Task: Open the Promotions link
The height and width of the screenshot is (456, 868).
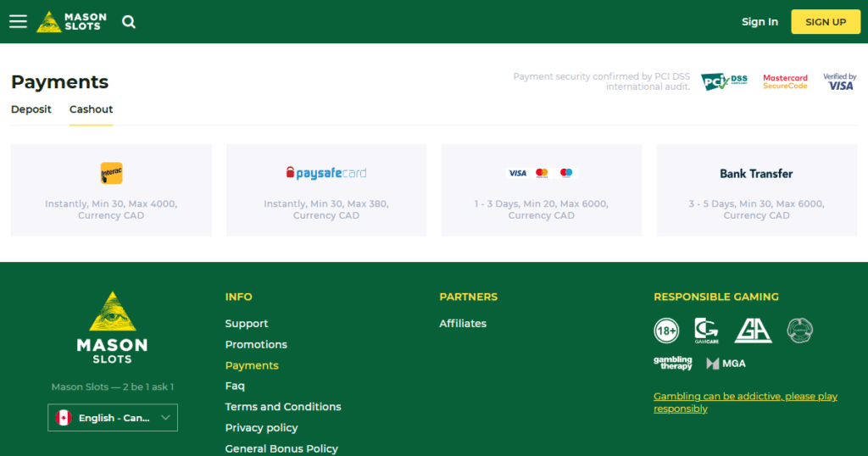Action: pos(256,345)
